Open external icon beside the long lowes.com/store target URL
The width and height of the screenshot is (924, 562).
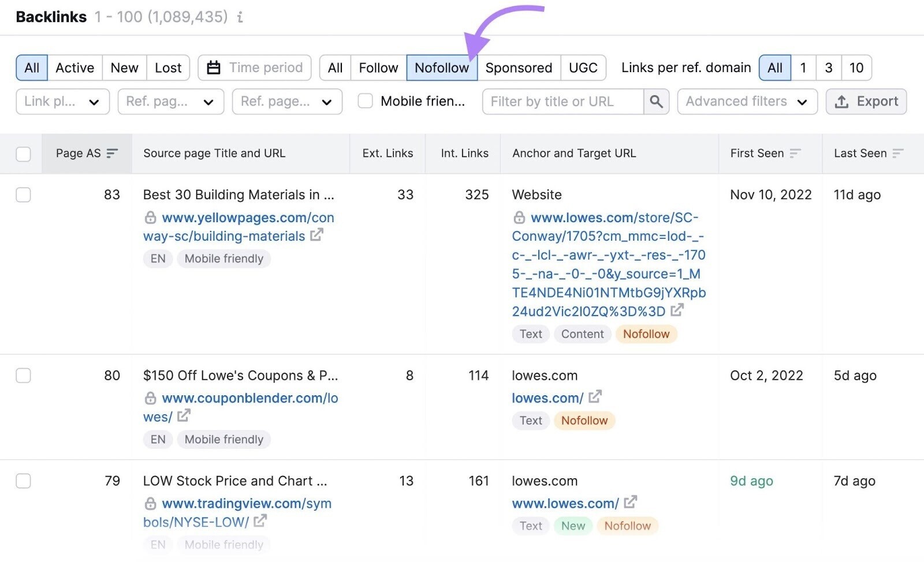[x=677, y=310]
